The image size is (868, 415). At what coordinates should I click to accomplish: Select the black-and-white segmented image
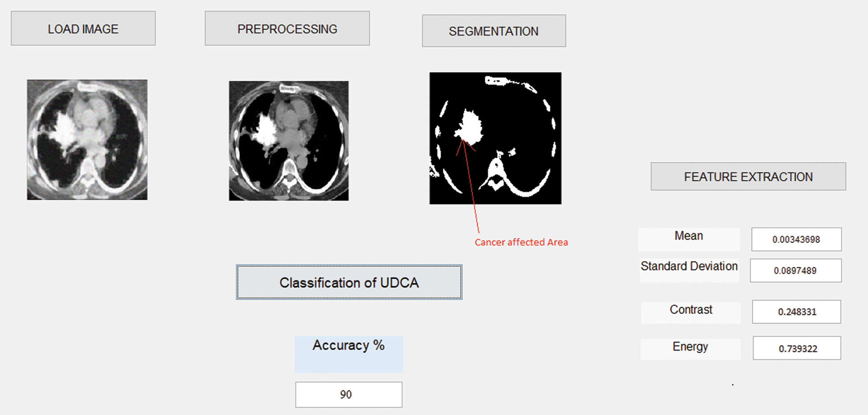tap(495, 138)
